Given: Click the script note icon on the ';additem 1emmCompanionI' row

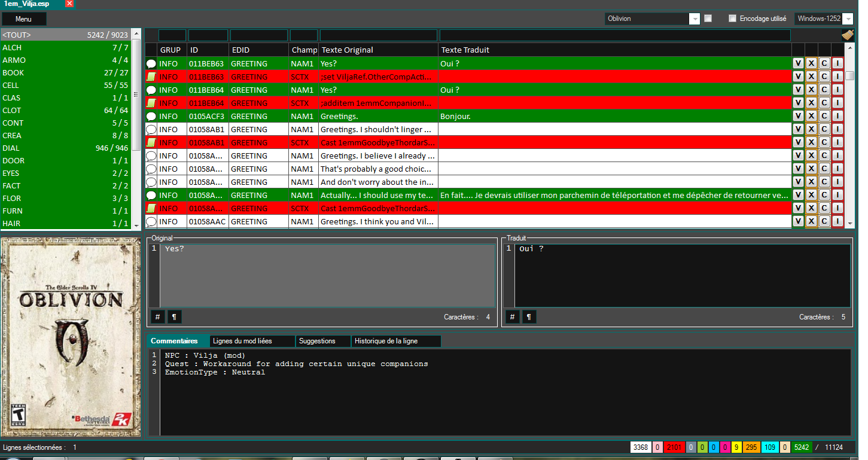Looking at the screenshot, I should pyautogui.click(x=151, y=103).
